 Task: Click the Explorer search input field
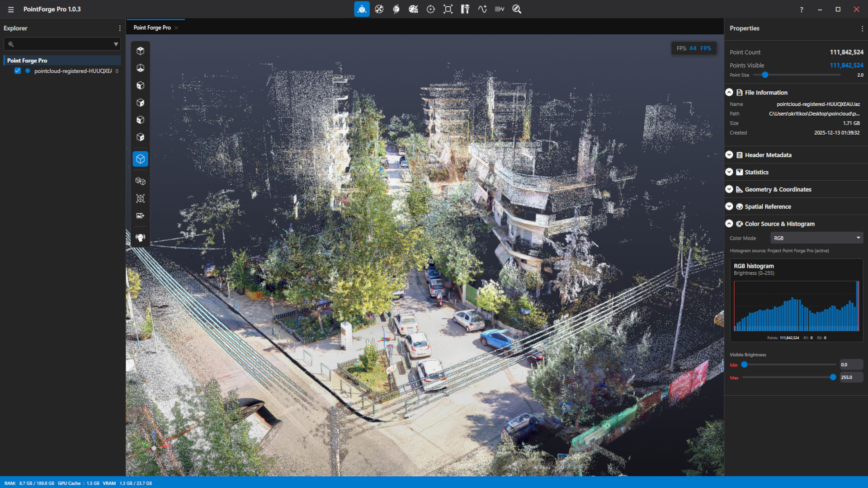[x=62, y=44]
